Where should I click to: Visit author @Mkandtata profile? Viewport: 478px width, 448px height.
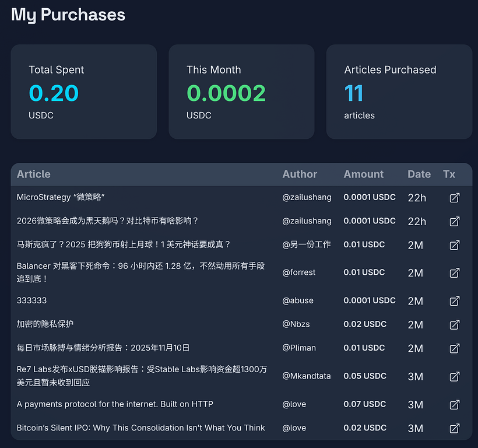click(x=306, y=376)
